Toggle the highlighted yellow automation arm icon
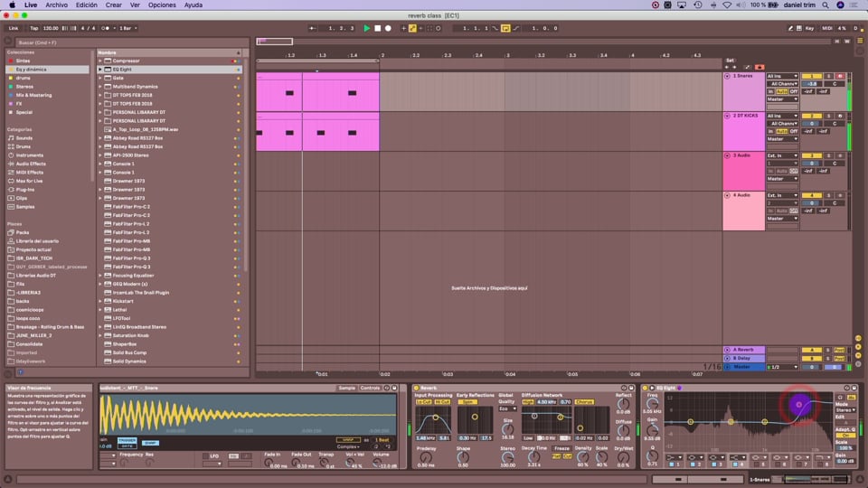Viewport: 868px width, 488px height. (x=412, y=28)
